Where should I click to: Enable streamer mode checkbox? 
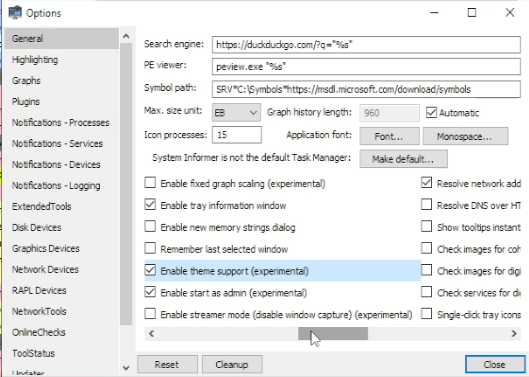click(x=150, y=314)
